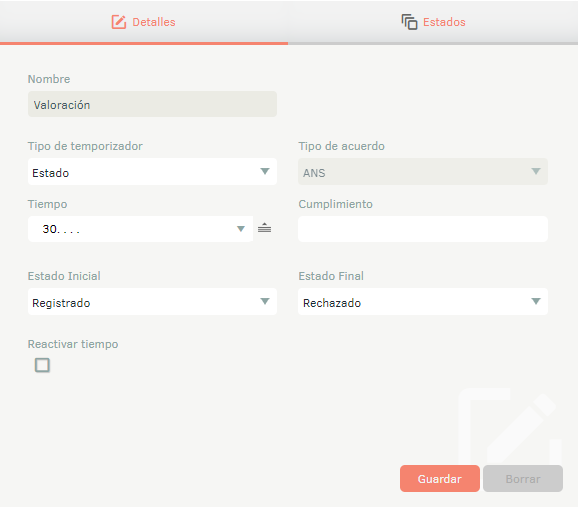Click the time format icon beside Tiempo
The image size is (579, 507).
(264, 228)
